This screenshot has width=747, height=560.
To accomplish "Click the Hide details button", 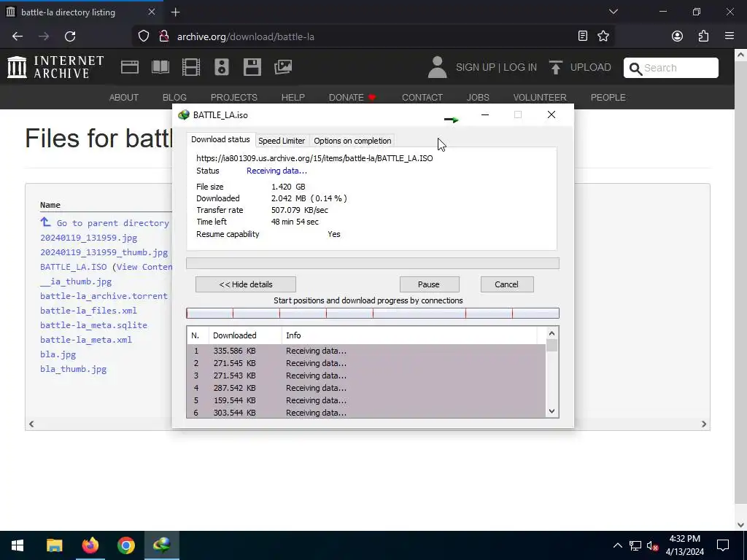I will click(x=246, y=284).
